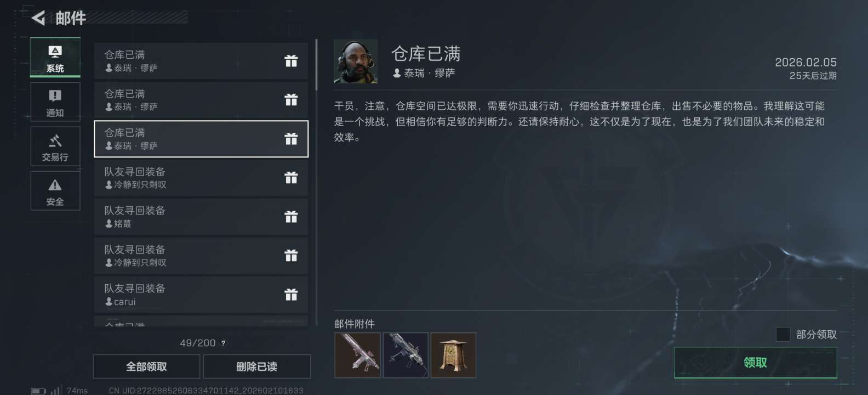The image size is (868, 395).
Task: Open second 仓库已满 mail in list
Action: 201,100
